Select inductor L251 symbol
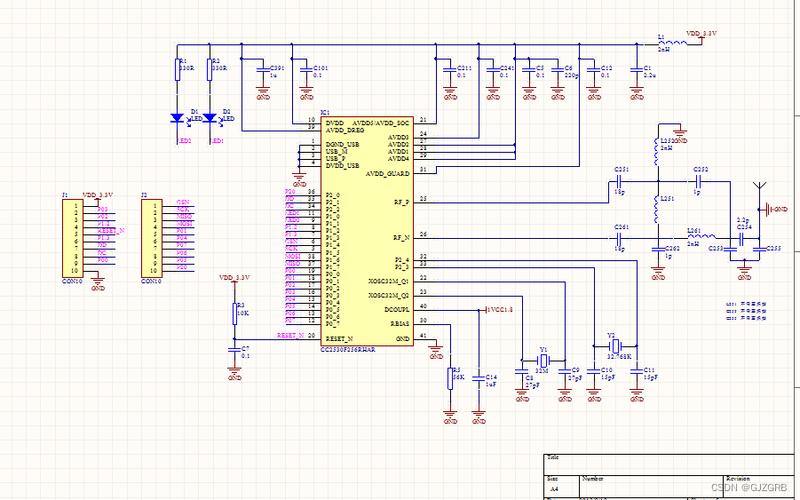 (658, 210)
